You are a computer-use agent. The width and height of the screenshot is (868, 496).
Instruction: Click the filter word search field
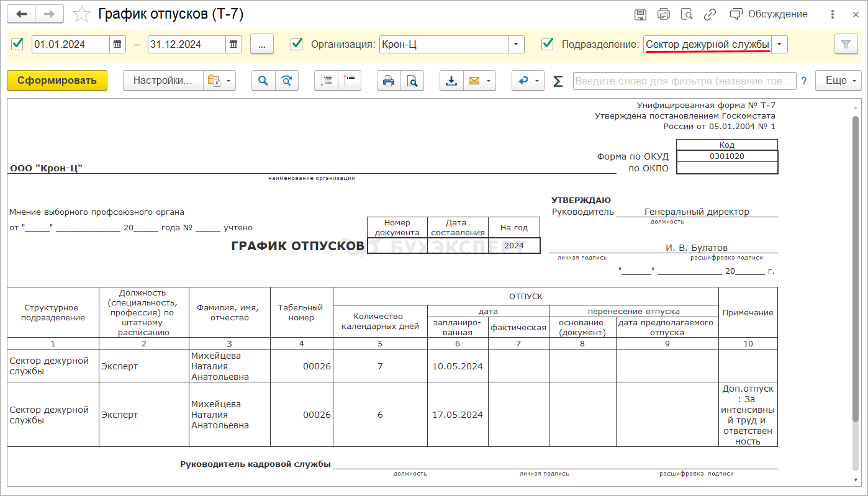(684, 81)
